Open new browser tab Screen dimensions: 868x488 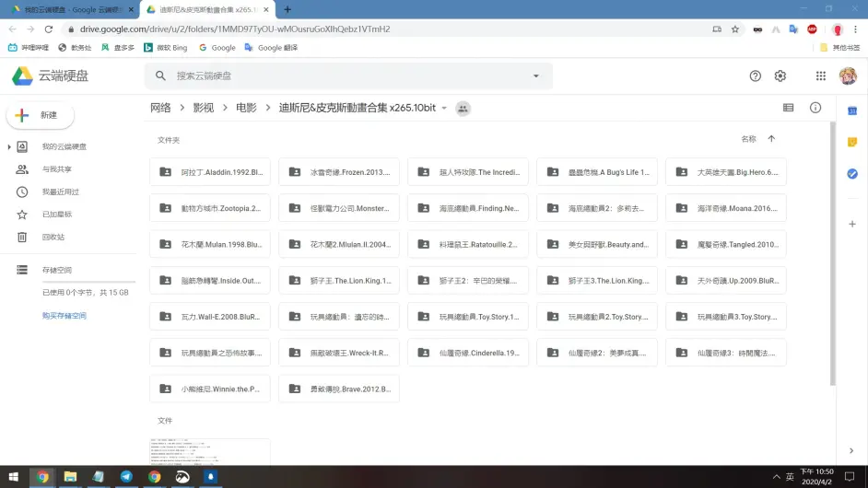pos(287,9)
